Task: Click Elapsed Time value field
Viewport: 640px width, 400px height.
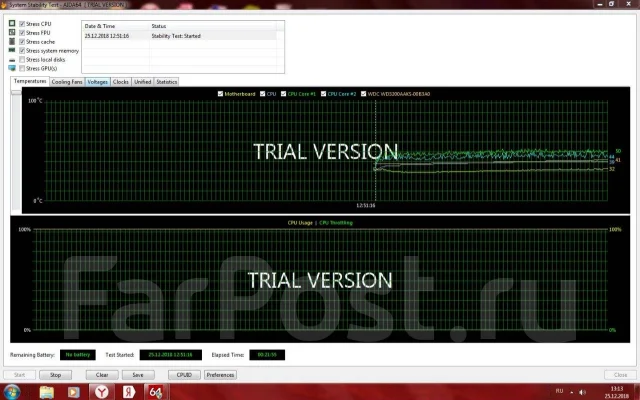Action: click(267, 355)
